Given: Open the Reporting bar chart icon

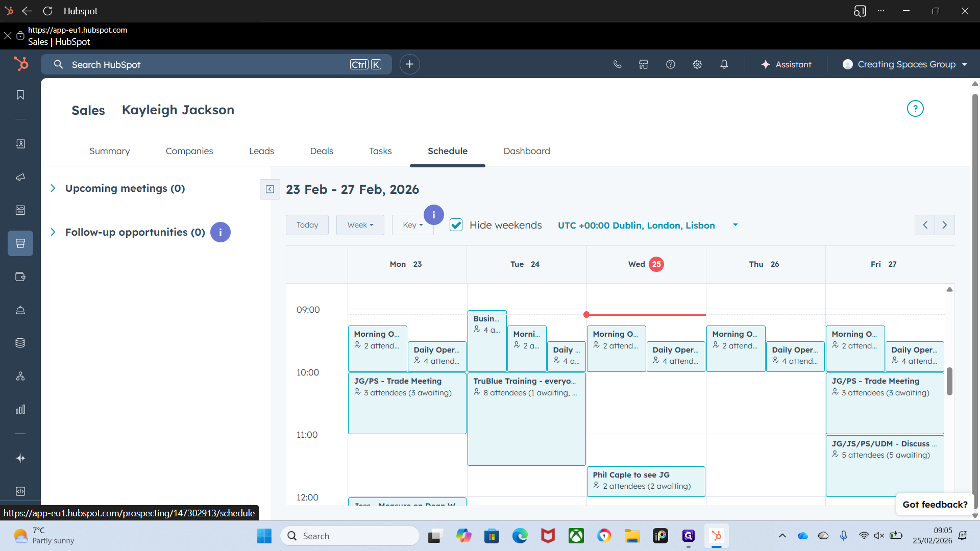Looking at the screenshot, I should (20, 409).
